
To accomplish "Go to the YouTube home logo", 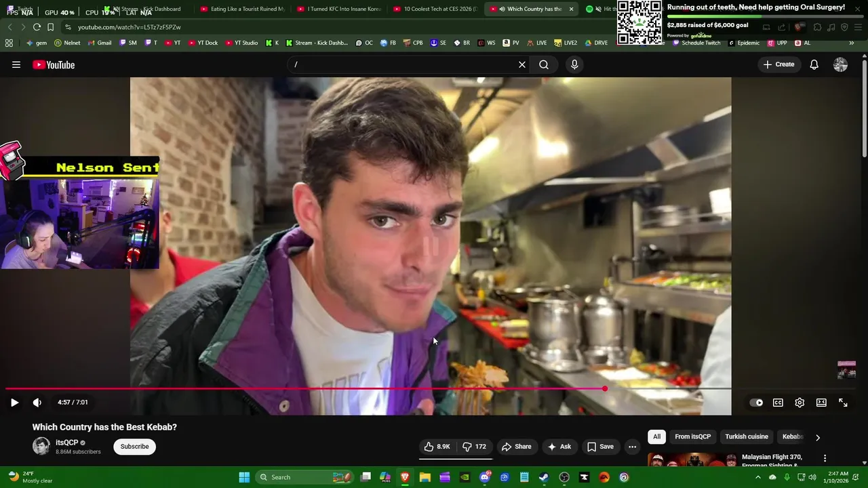I will tap(54, 65).
